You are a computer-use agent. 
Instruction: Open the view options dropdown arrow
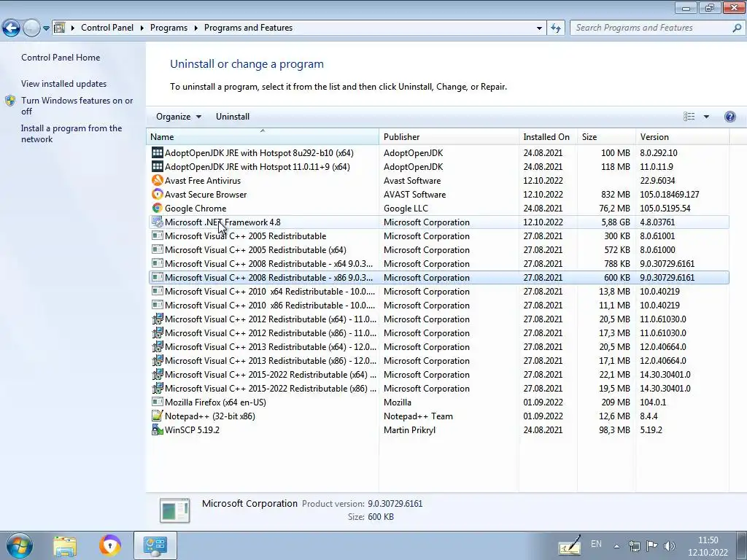706,117
